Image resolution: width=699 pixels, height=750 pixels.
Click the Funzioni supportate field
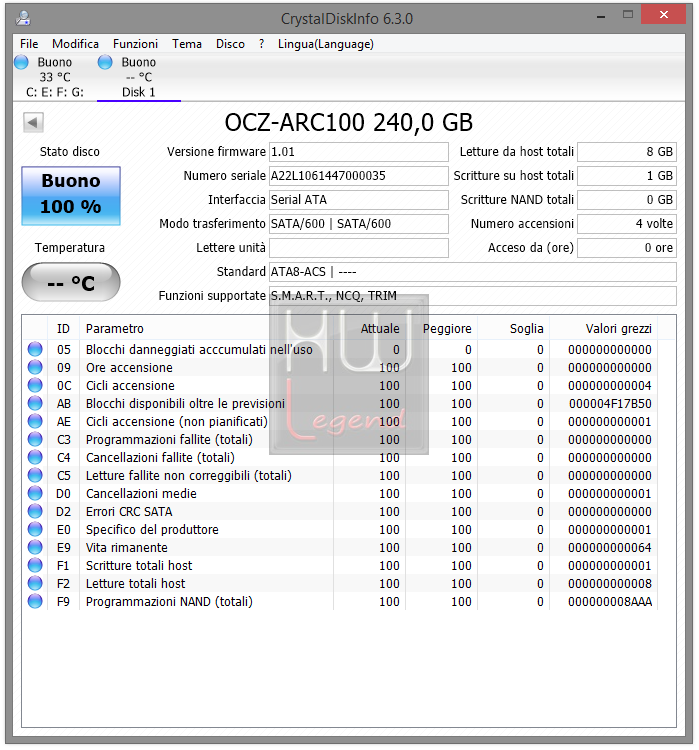pyautogui.click(x=473, y=296)
